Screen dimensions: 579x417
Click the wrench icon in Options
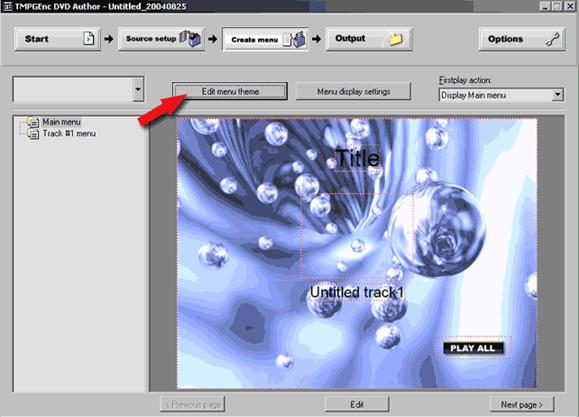[552, 39]
